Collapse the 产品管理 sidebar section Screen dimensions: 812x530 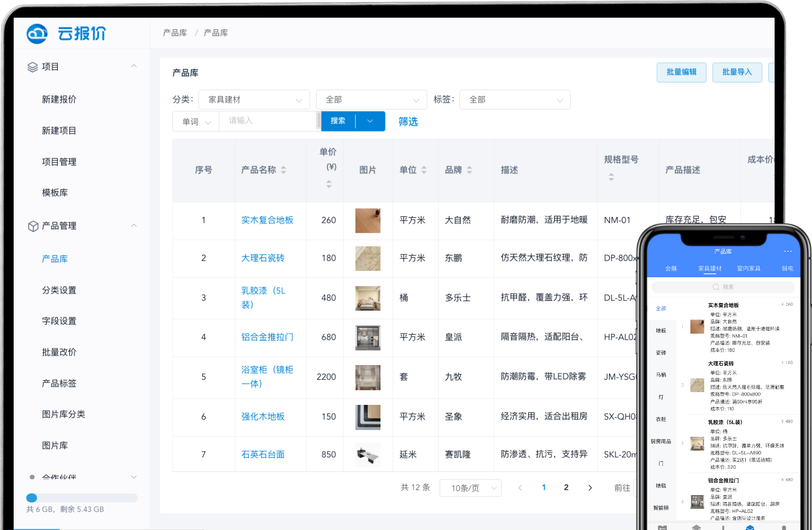134,226
